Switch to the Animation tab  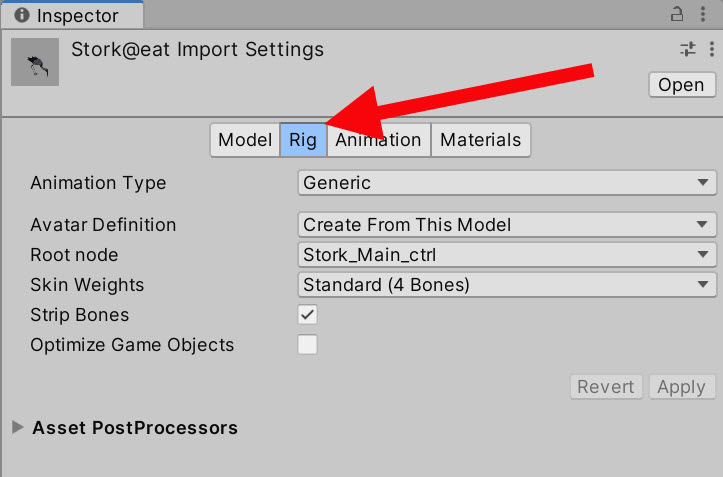(379, 140)
